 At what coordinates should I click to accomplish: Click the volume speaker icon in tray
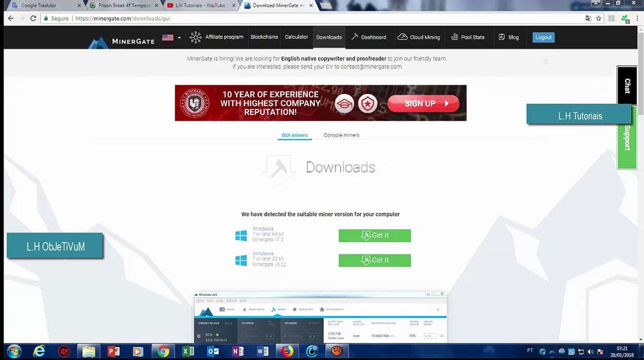590,351
